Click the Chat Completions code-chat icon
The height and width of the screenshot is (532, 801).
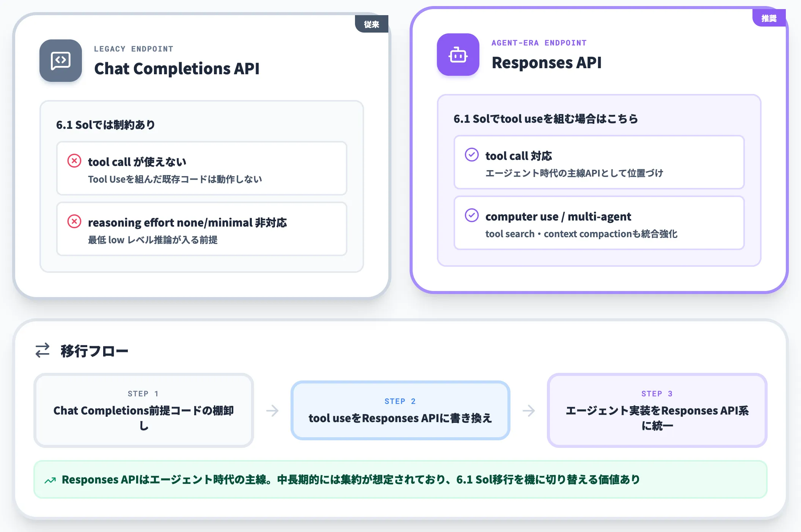click(61, 61)
